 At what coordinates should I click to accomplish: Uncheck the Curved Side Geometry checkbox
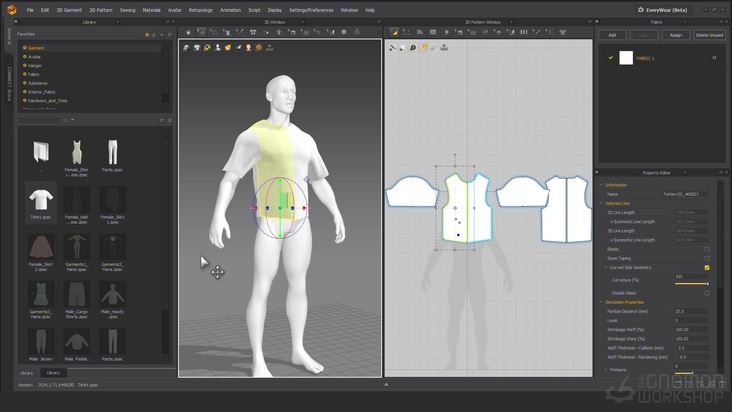click(707, 268)
